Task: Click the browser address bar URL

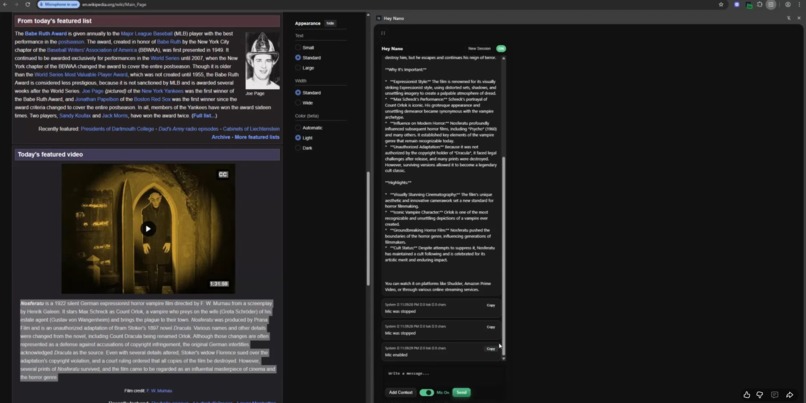Action: click(x=114, y=4)
